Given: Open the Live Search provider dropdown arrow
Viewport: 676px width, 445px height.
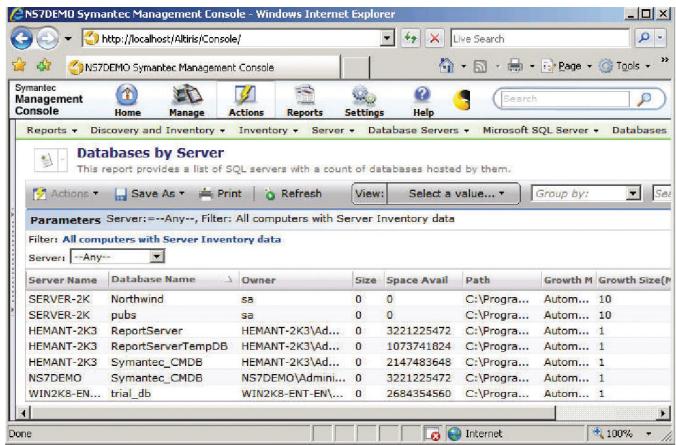Looking at the screenshot, I should (x=660, y=38).
